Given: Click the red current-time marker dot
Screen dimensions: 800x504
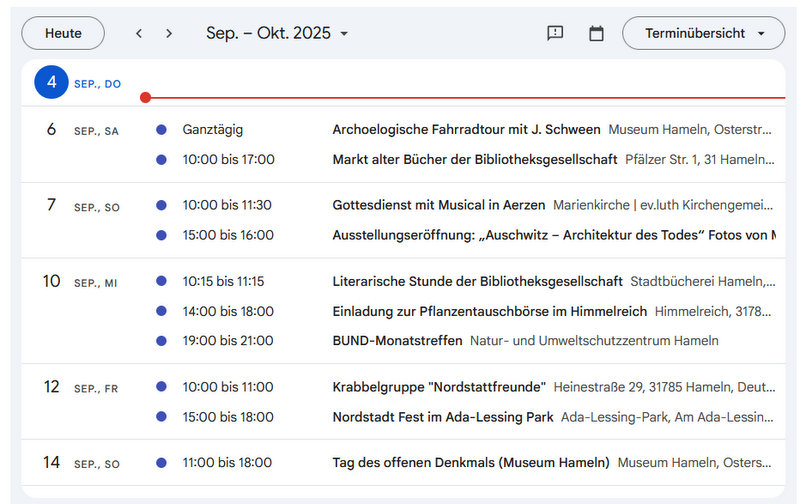Looking at the screenshot, I should point(146,97).
